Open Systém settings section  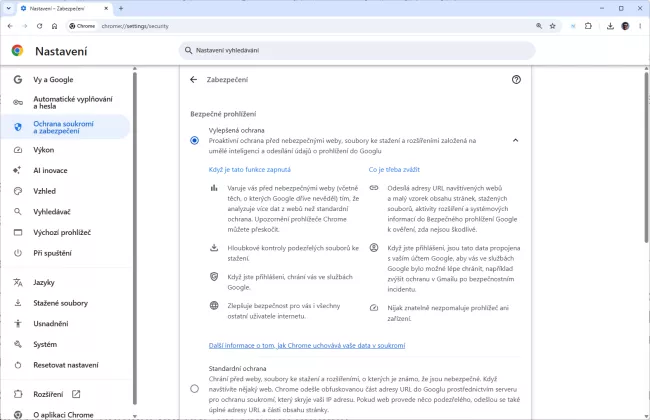[65, 344]
